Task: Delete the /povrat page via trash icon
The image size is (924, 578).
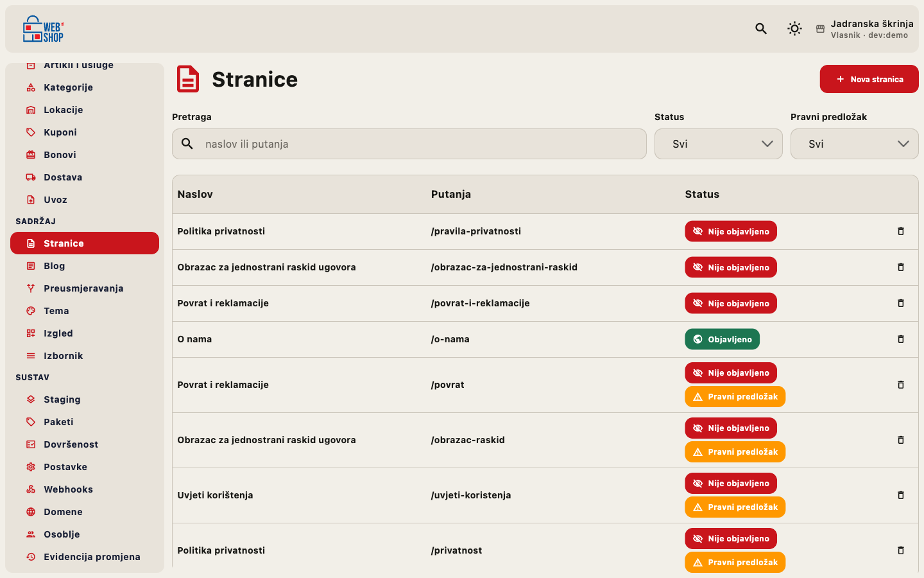Action: pos(901,385)
